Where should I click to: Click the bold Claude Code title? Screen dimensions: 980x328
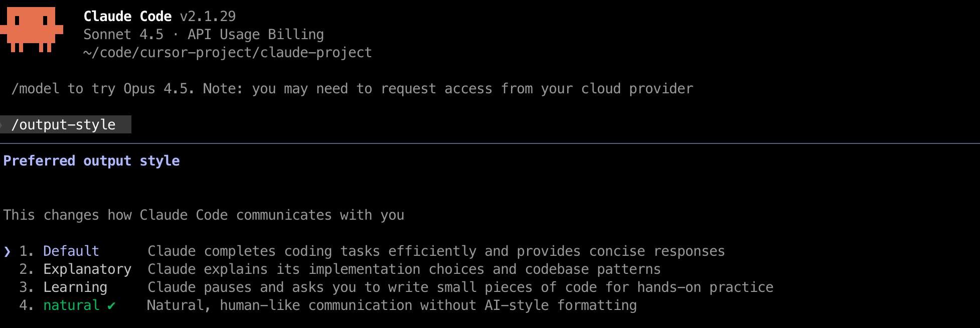coord(127,17)
